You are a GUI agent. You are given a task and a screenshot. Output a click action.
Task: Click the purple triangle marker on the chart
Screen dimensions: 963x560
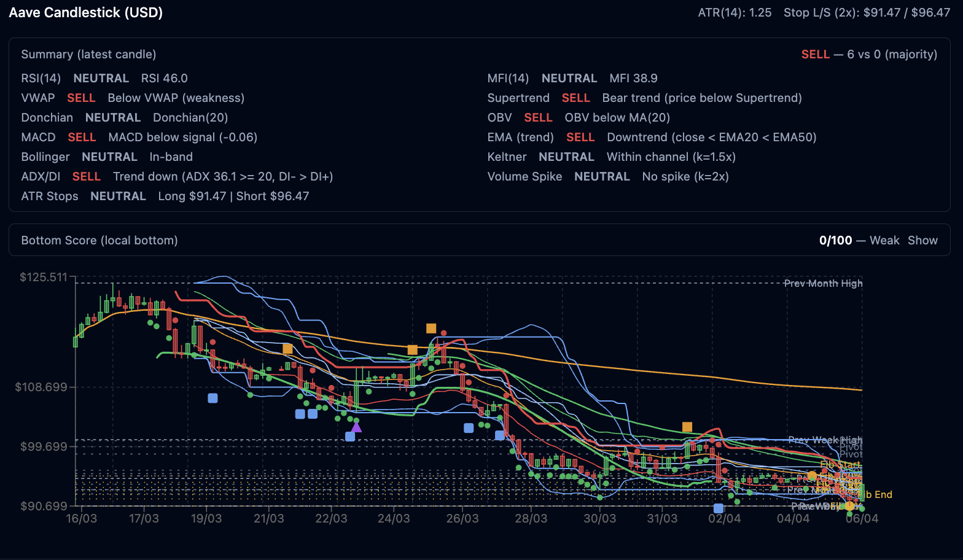tap(356, 427)
